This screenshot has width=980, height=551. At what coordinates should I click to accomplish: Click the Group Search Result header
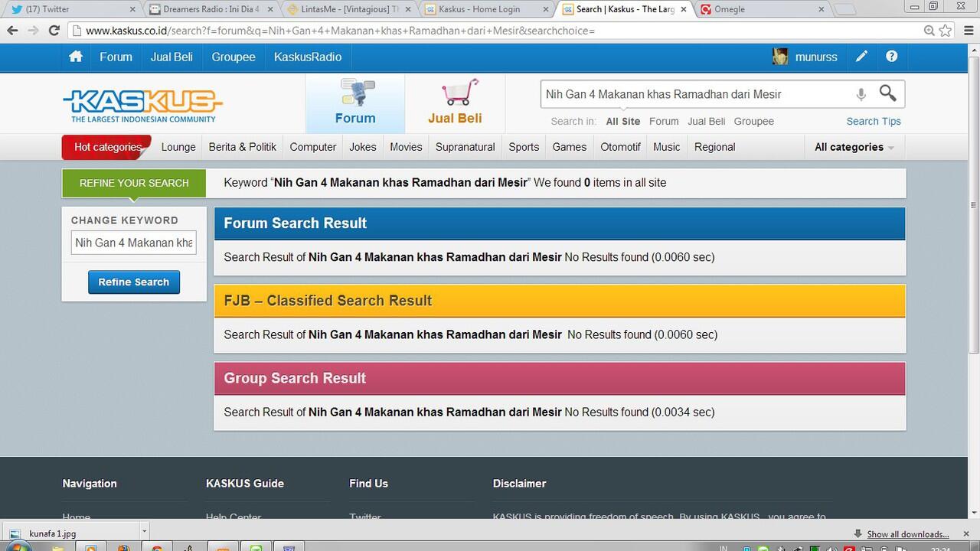tap(560, 378)
